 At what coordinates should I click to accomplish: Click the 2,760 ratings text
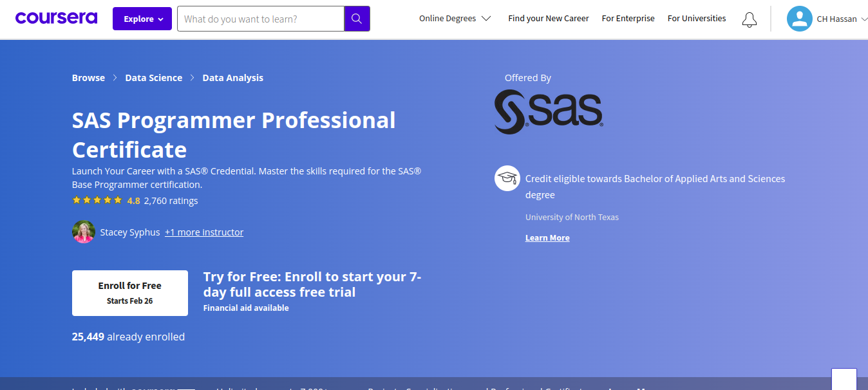(171, 201)
